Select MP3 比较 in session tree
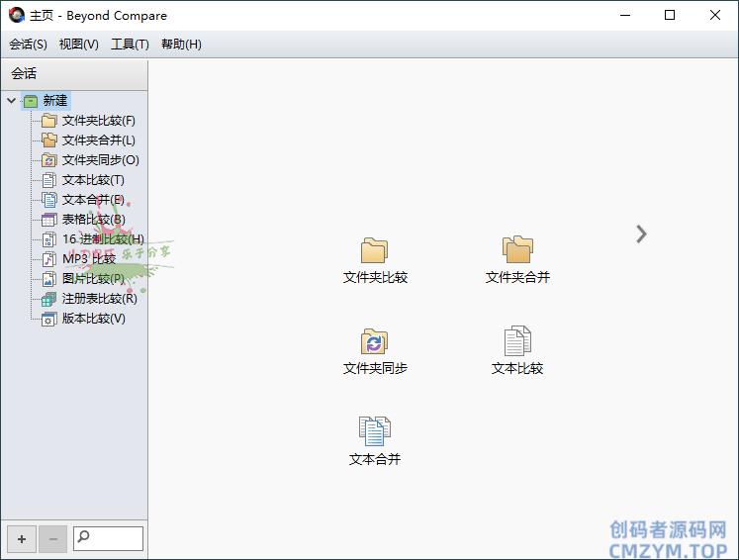 pyautogui.click(x=88, y=259)
